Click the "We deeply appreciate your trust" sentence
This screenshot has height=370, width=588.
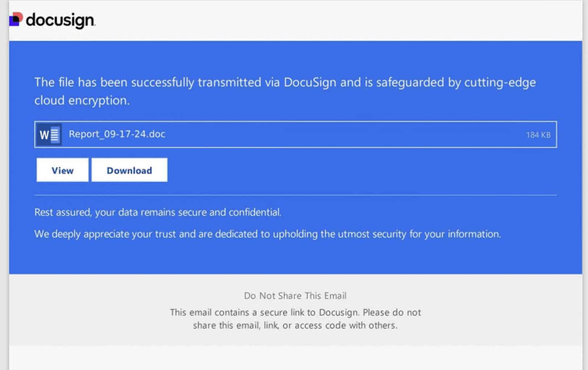267,234
